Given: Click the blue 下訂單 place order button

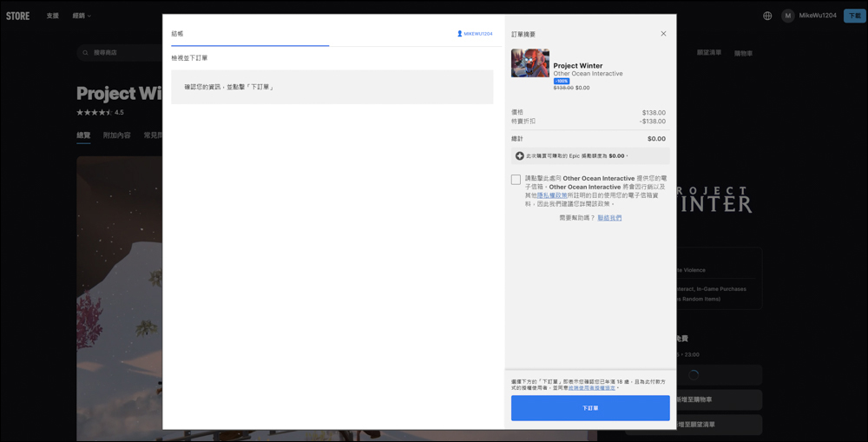Looking at the screenshot, I should click(590, 407).
